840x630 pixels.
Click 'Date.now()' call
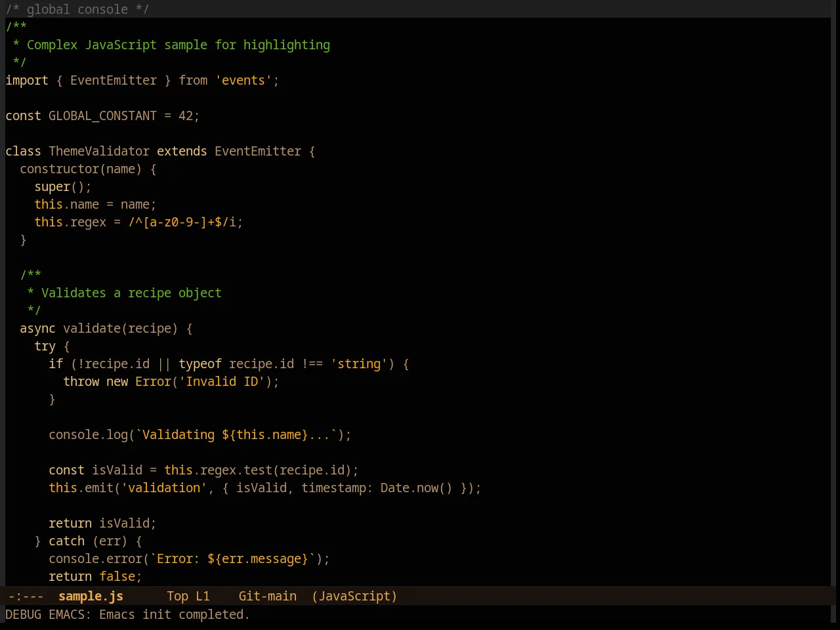click(x=417, y=488)
